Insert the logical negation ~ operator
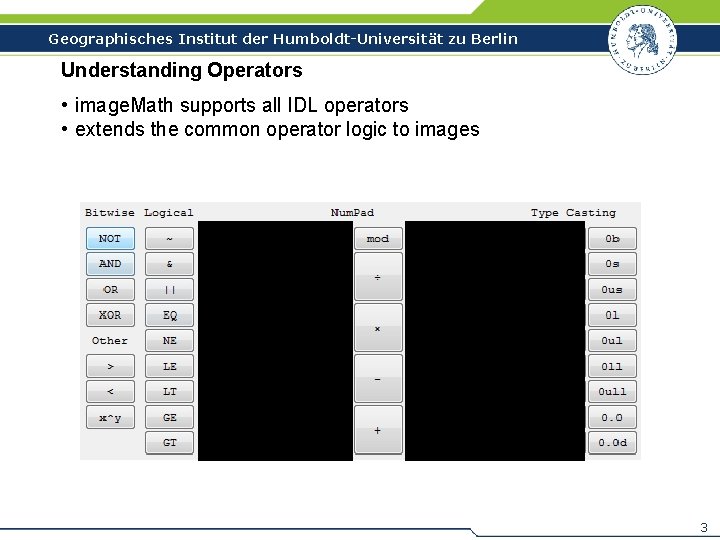The image size is (720, 540). pyautogui.click(x=169, y=239)
